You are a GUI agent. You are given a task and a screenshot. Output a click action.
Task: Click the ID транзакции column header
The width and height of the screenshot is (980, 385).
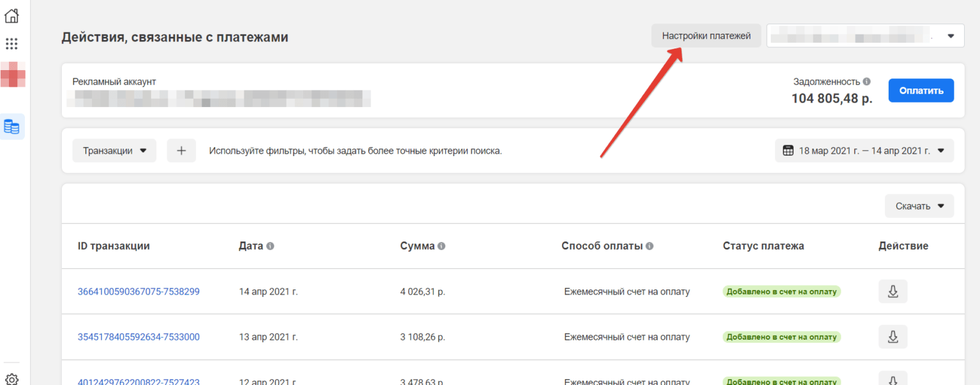pos(114,246)
